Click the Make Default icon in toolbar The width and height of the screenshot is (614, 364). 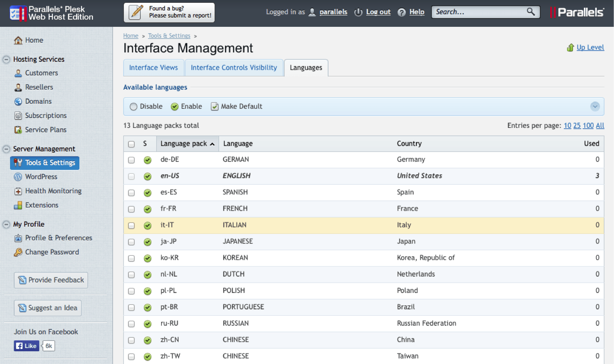(215, 106)
